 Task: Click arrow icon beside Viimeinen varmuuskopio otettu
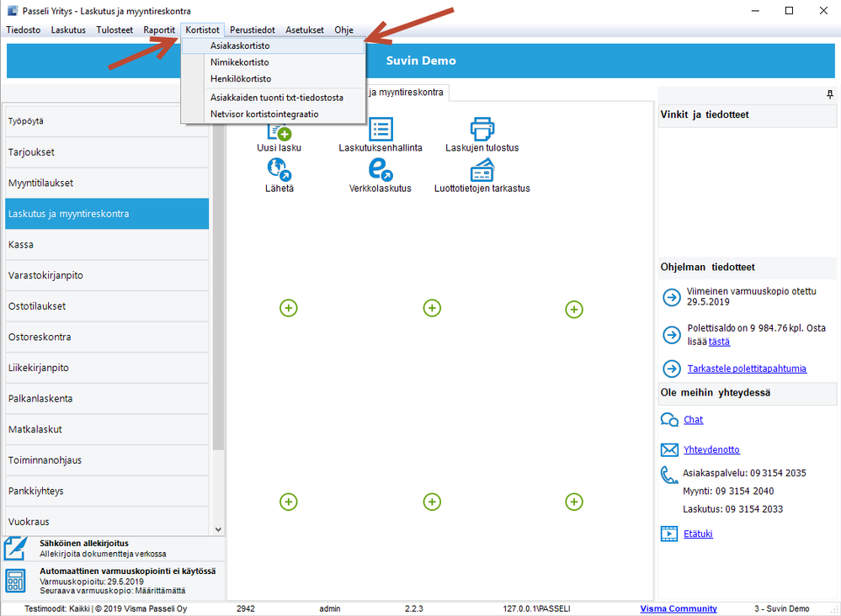672,296
